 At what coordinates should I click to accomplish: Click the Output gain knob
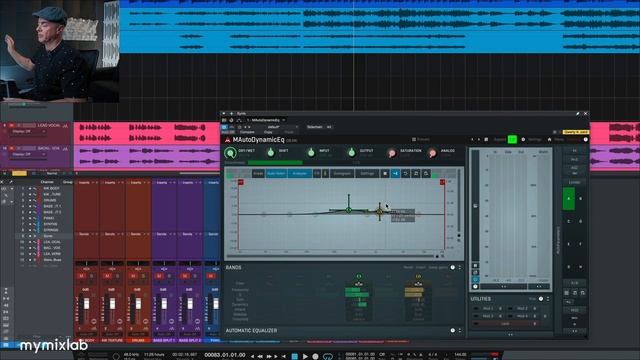(351, 153)
